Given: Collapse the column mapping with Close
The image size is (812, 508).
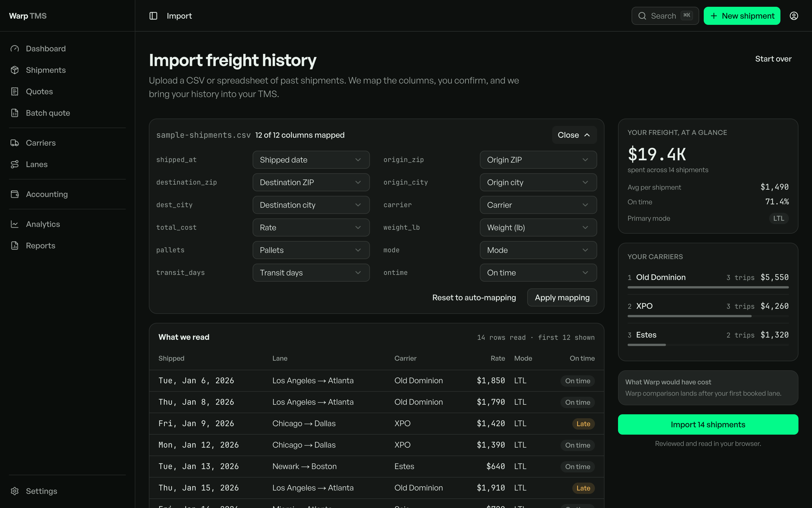Looking at the screenshot, I should (574, 135).
